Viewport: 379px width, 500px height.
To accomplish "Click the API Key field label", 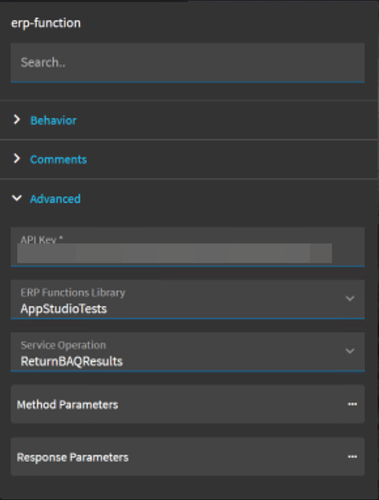I will [42, 239].
